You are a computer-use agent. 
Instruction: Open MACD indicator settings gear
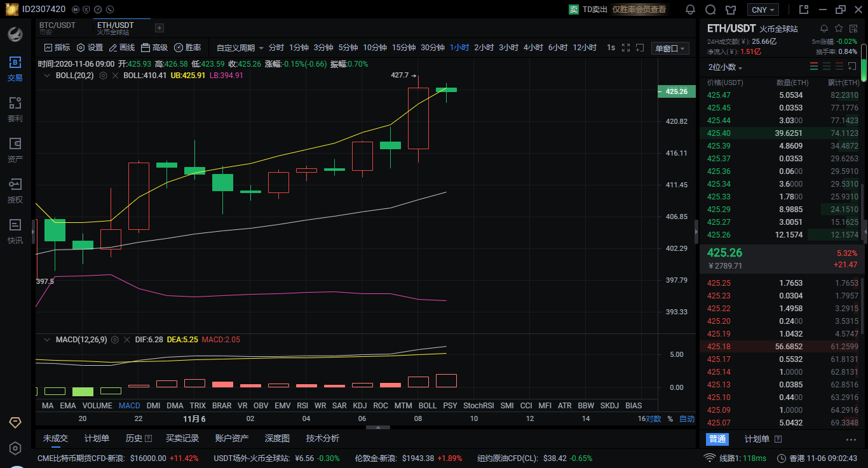tap(114, 340)
